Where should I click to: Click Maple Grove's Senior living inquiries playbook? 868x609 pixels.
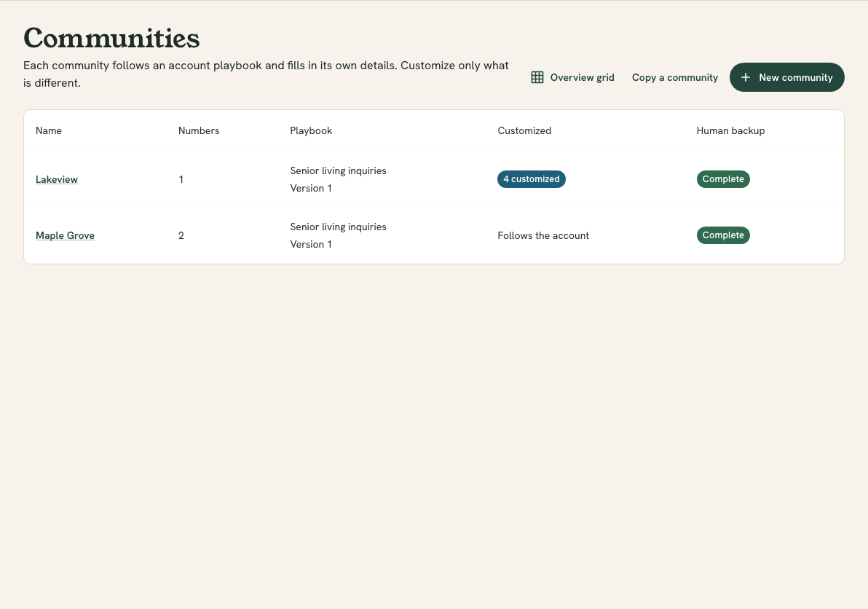[x=338, y=227]
